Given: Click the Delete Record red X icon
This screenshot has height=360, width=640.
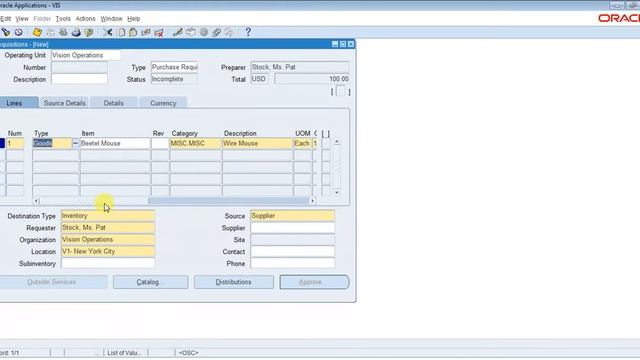Looking at the screenshot, I should pos(159,32).
